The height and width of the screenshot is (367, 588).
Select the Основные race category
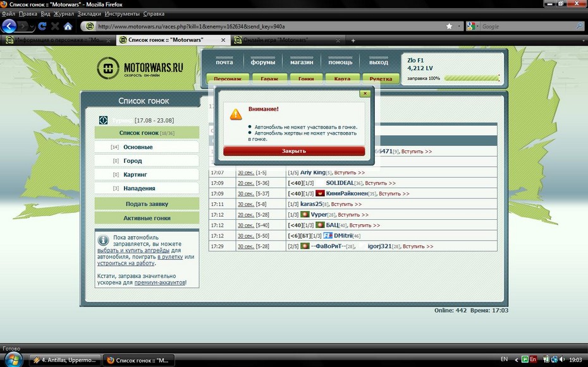click(147, 147)
